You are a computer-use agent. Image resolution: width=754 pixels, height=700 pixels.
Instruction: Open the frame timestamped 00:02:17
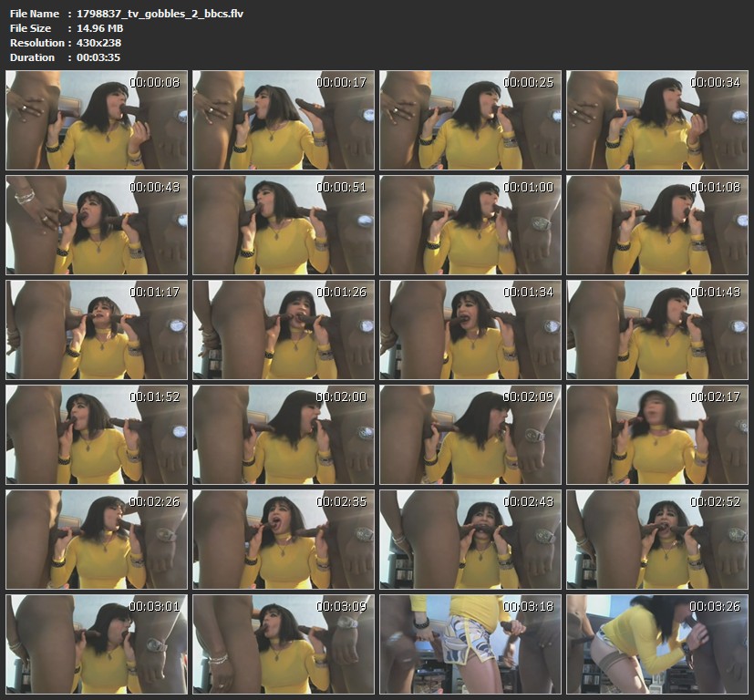[656, 435]
